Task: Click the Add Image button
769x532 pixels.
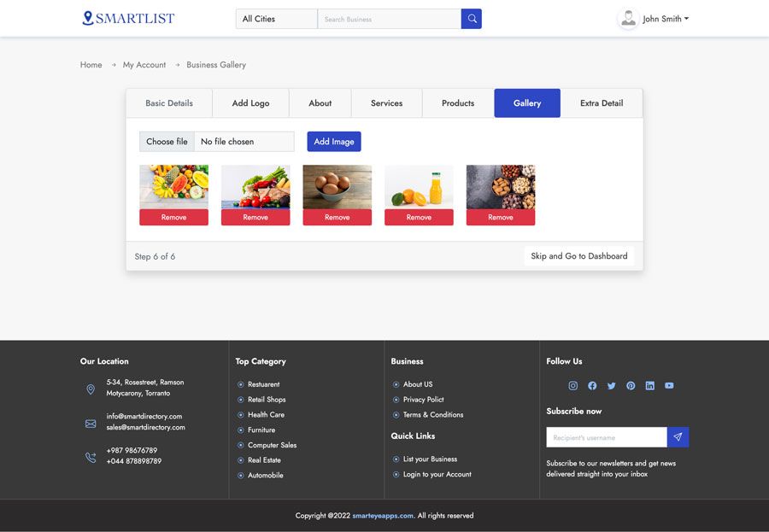Action: point(334,141)
